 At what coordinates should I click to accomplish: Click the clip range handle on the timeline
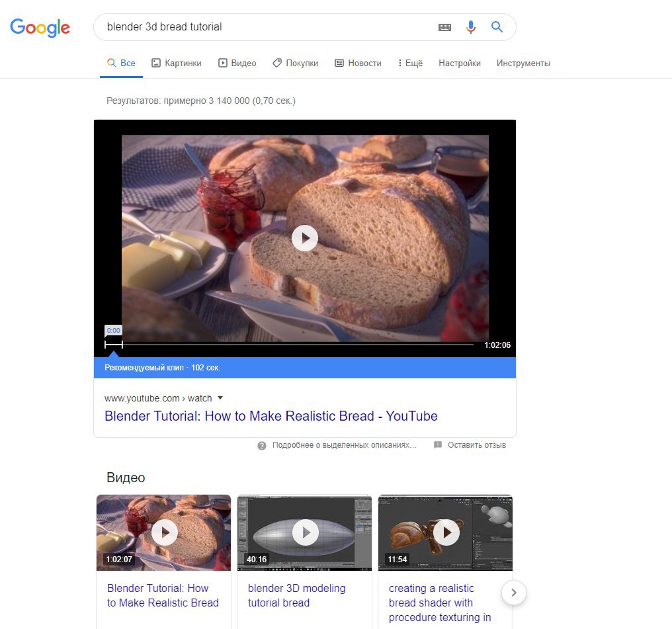tap(114, 345)
